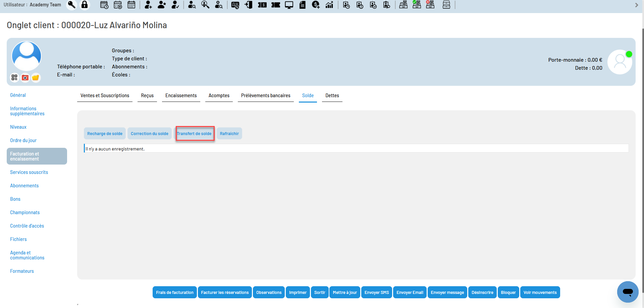Select Facturation et encaissement in sidebar
This screenshot has width=644, height=308.
(37, 156)
